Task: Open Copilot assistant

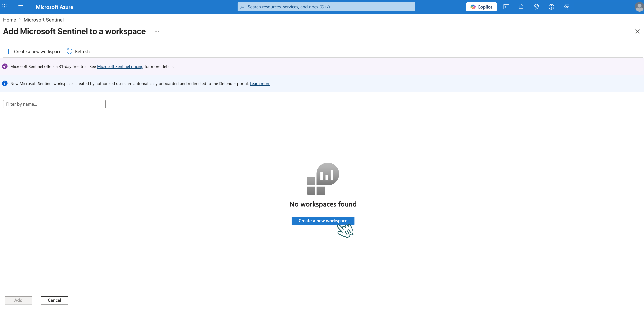Action: coord(481,7)
